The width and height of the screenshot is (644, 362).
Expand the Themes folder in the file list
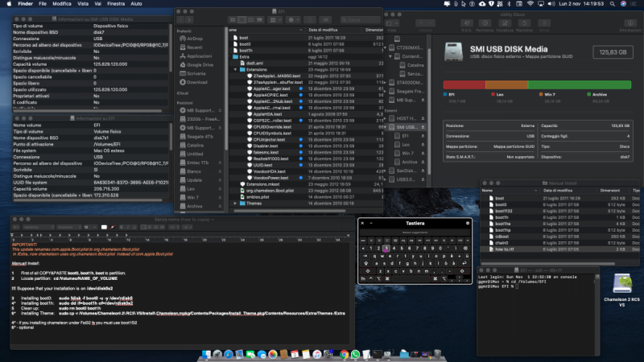[x=234, y=204]
